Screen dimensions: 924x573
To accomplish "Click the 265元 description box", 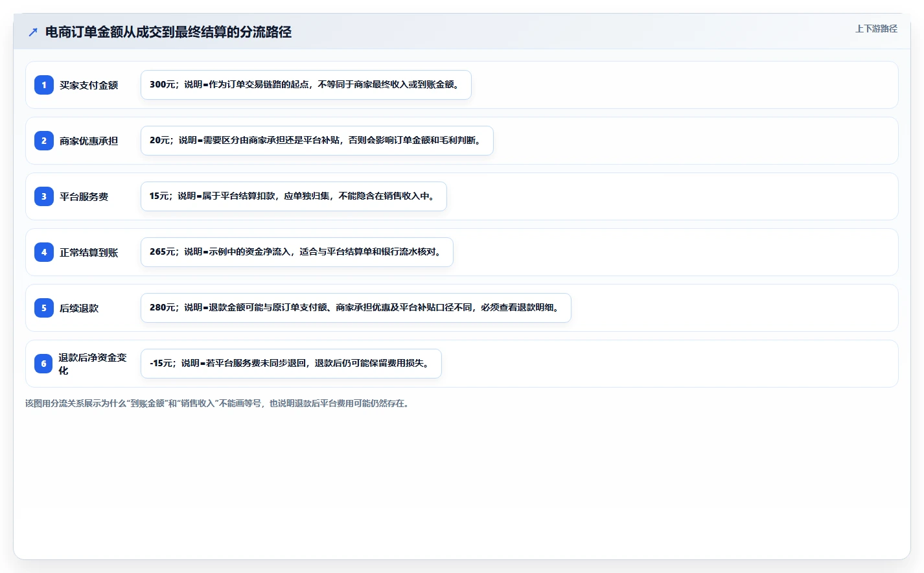I will point(297,252).
